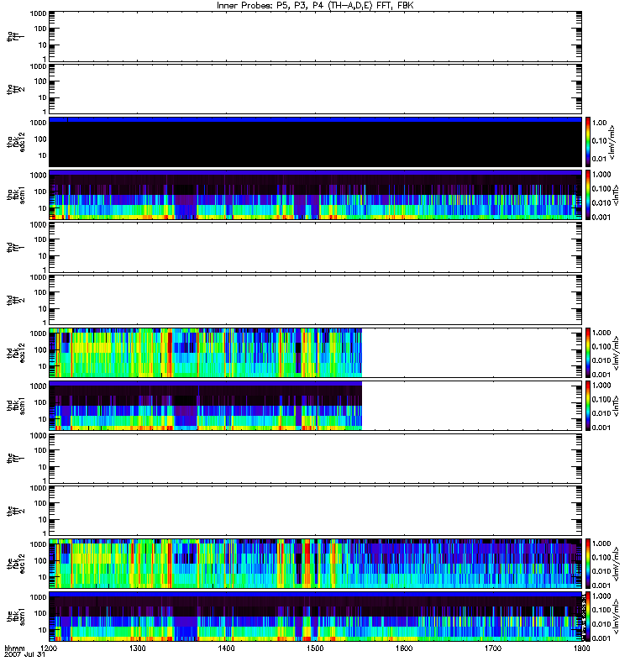Select the empty the fft 2 panel

pyautogui.click(x=316, y=511)
